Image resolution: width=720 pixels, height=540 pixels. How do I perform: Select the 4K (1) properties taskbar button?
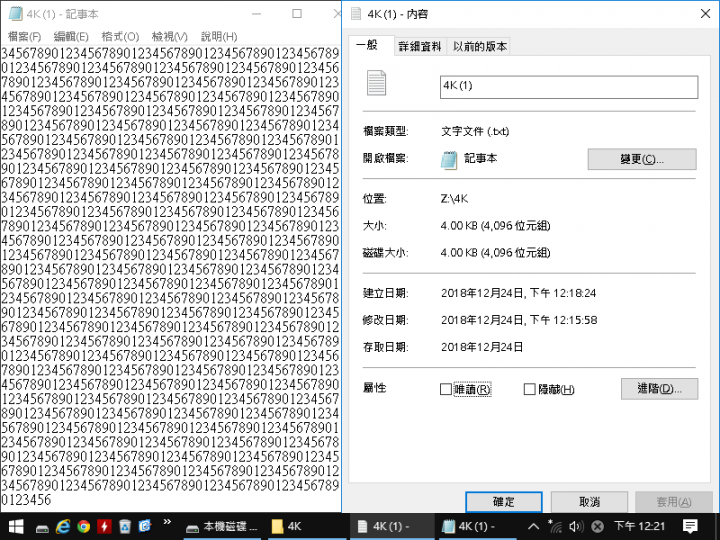(392, 527)
